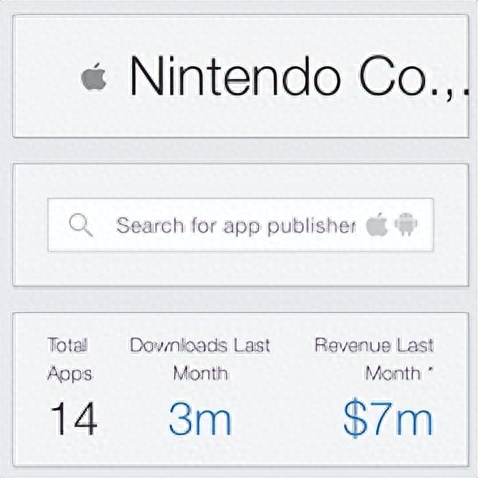Viewport: 478px width, 478px height.
Task: Select the Android robot icon in search box
Action: coord(406,224)
